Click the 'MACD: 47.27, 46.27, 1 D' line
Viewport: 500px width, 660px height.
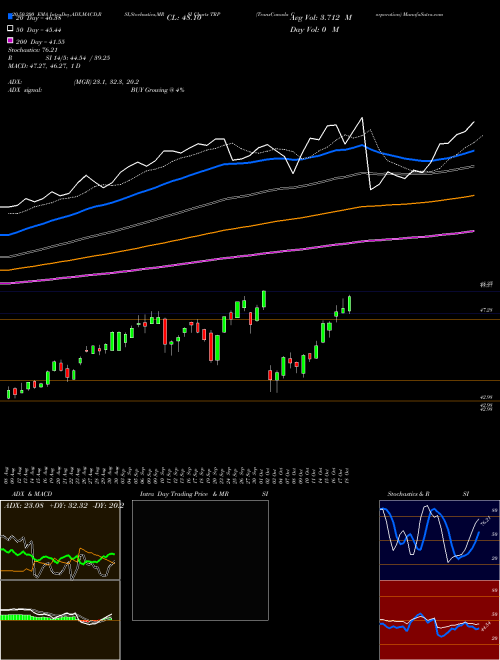click(44, 66)
